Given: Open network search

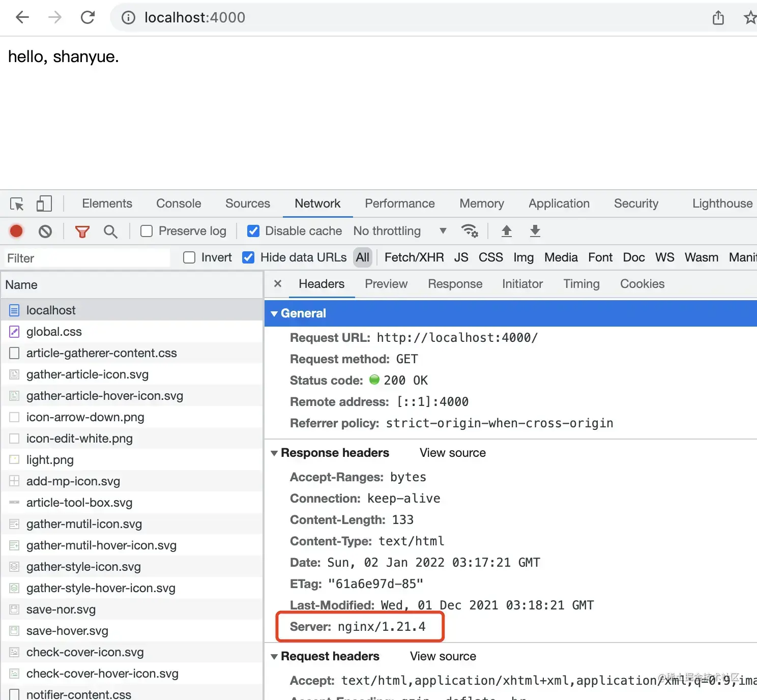Looking at the screenshot, I should pos(110,231).
